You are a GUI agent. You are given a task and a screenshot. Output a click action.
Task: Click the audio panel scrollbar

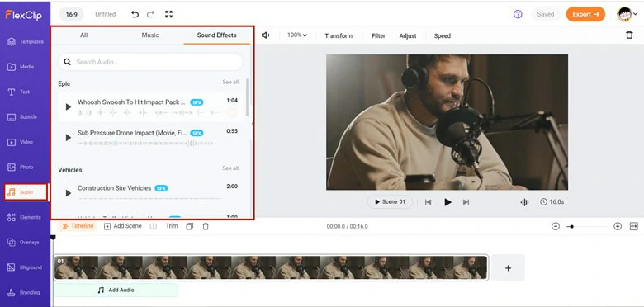point(247,97)
